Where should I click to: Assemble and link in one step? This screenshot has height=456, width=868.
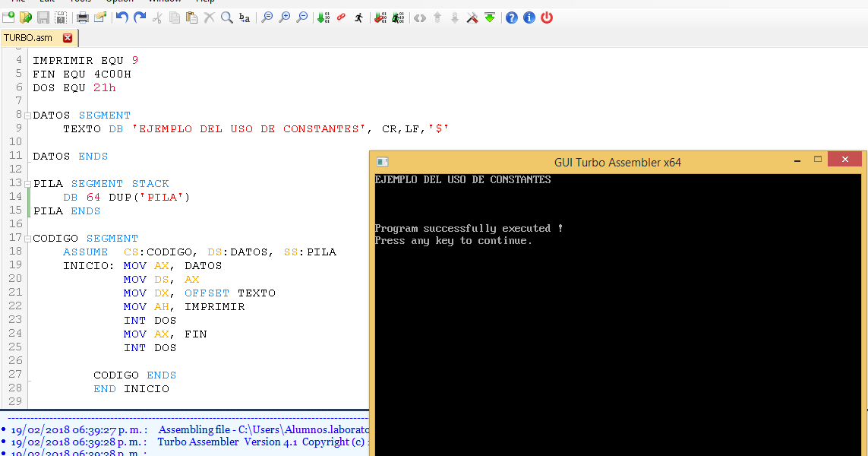coord(379,17)
